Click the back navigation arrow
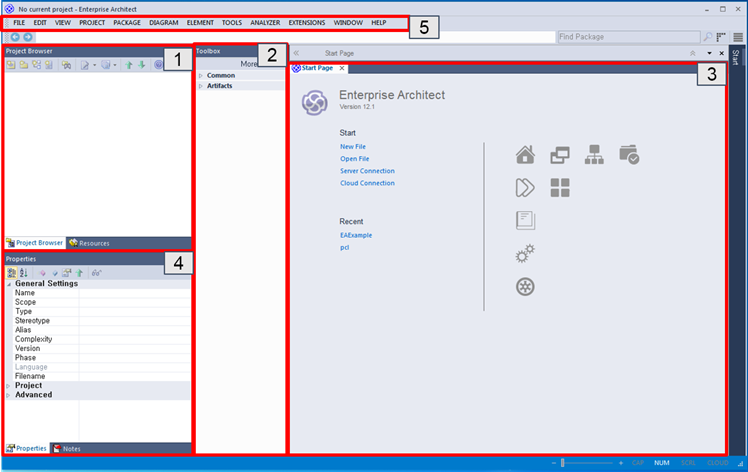The image size is (748, 472). [x=15, y=37]
